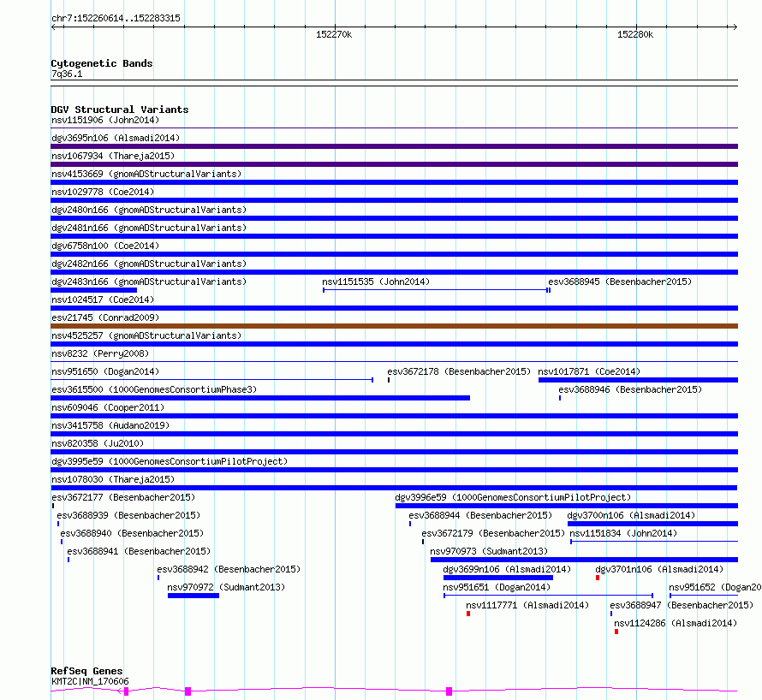Click dgv2482n166 (gnomADStructuralVariants) label
This screenshot has width=762, height=700.
click(x=149, y=264)
